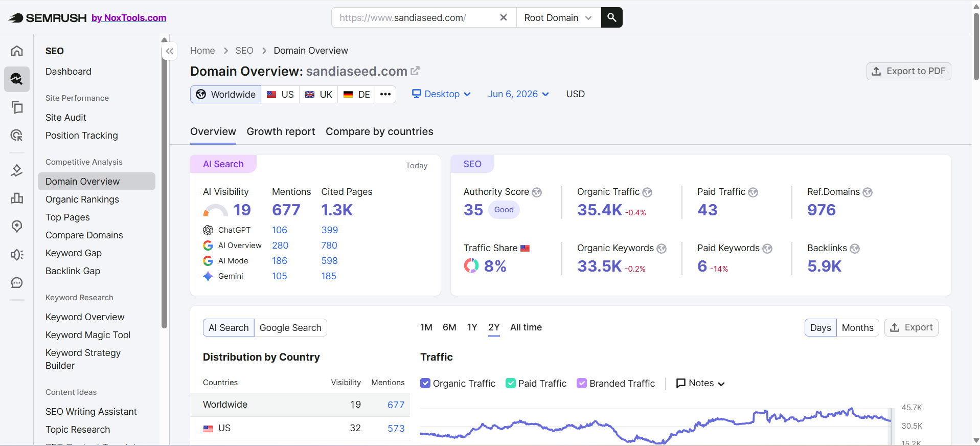The width and height of the screenshot is (980, 446).
Task: Click Export to PDF button
Action: click(908, 71)
